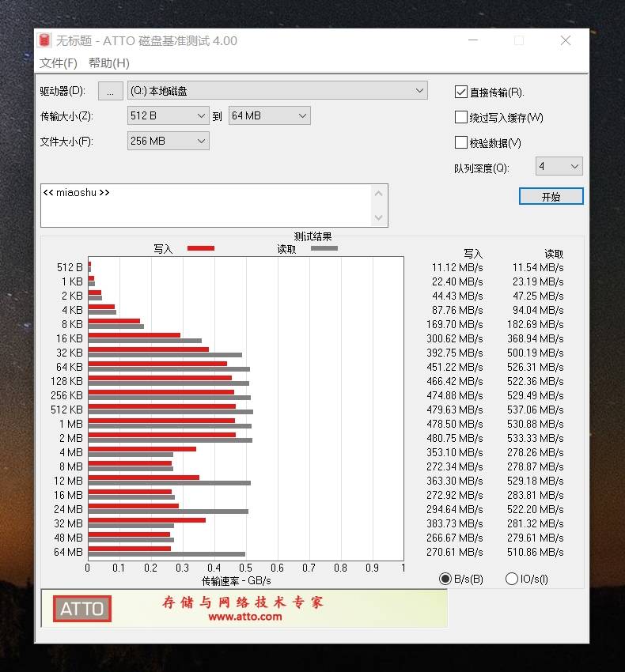Open the 256 MB file size dropdown
625x672 pixels.
(169, 141)
